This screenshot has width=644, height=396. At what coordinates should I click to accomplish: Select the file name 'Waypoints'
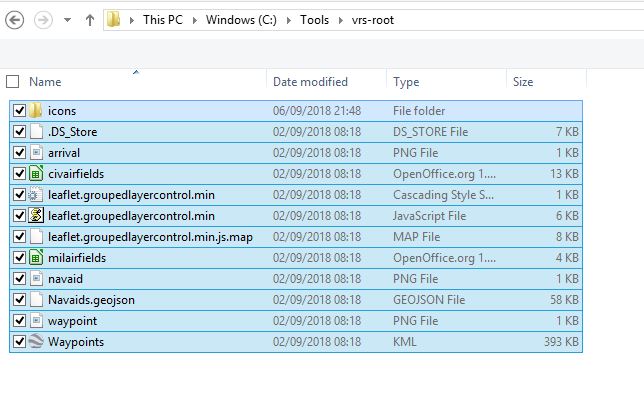point(76,342)
